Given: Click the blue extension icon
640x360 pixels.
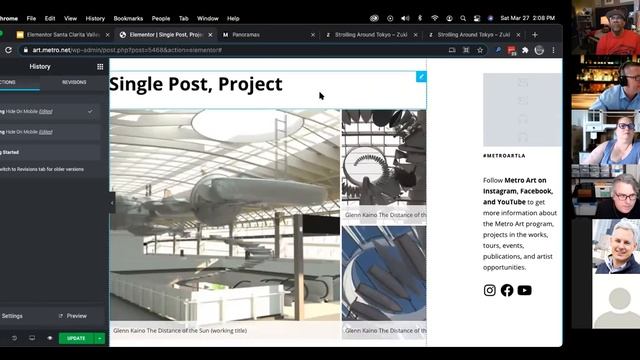Looking at the screenshot, I should (x=498, y=50).
